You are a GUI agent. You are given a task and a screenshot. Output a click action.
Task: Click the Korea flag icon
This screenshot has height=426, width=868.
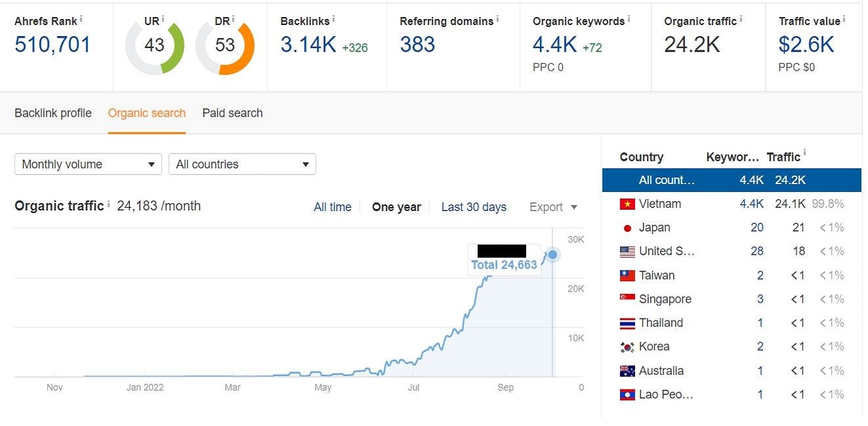[x=627, y=347]
